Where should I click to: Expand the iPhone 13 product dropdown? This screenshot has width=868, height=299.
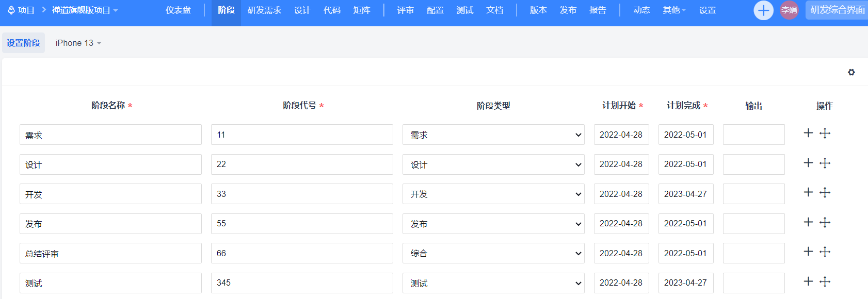point(78,43)
